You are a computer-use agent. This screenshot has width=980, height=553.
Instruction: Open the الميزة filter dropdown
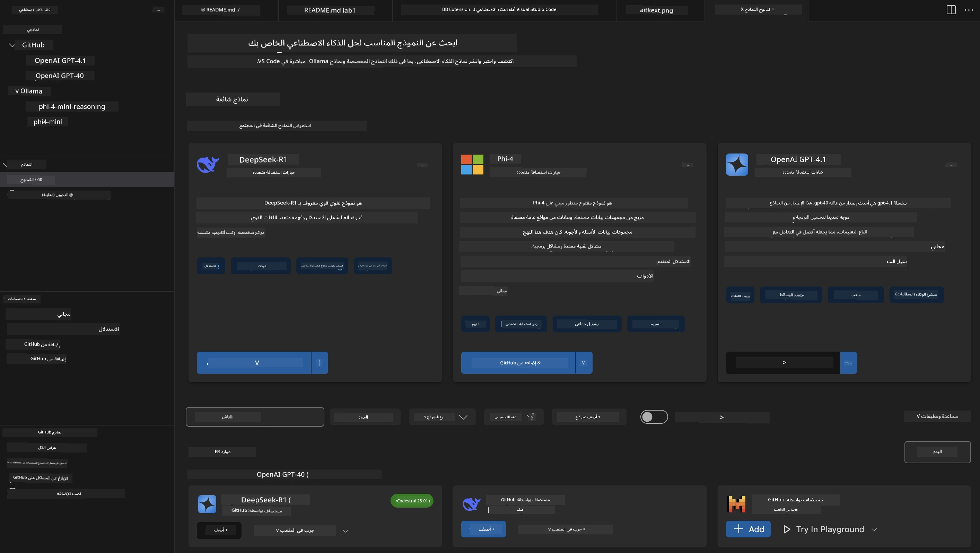click(x=365, y=417)
